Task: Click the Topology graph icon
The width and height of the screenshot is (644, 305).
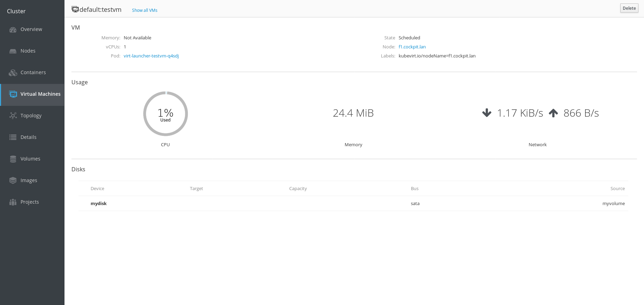Action: point(13,116)
